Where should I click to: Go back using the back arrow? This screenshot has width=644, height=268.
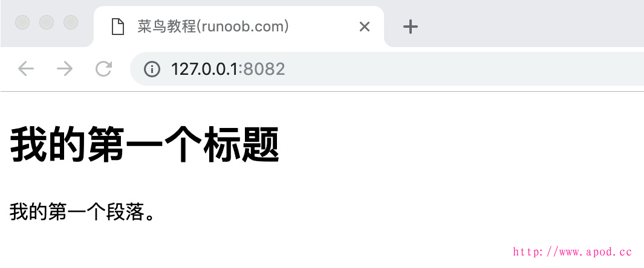click(x=26, y=68)
